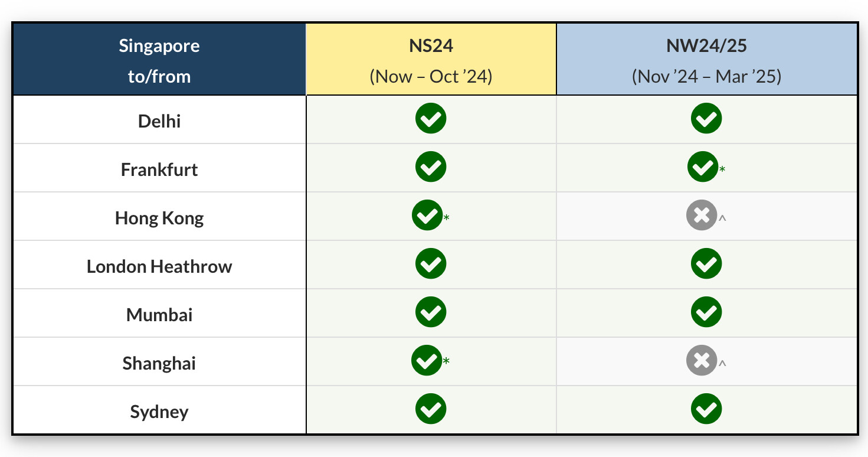
Task: Click the Shanghai NW24/25 grey cross icon
Action: [702, 360]
